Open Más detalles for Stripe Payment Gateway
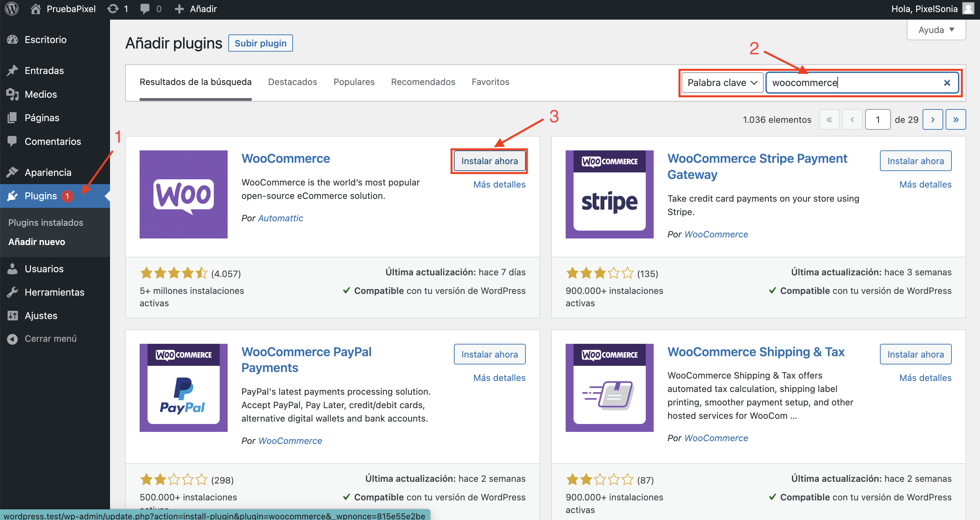Image resolution: width=980 pixels, height=520 pixels. coord(926,184)
